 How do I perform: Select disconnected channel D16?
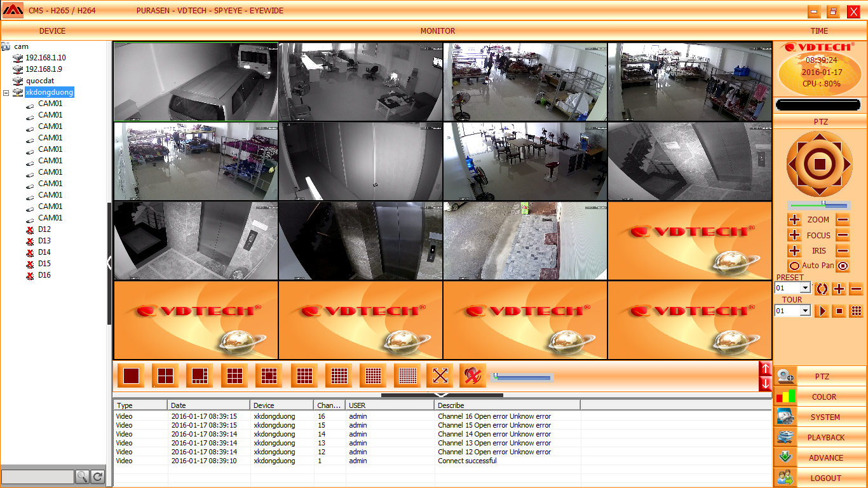pyautogui.click(x=44, y=275)
